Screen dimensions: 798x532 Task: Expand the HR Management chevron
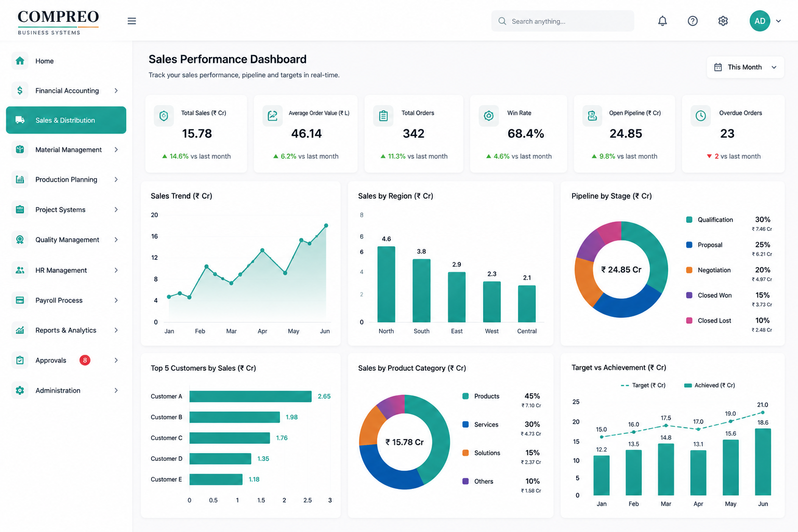pyautogui.click(x=116, y=270)
